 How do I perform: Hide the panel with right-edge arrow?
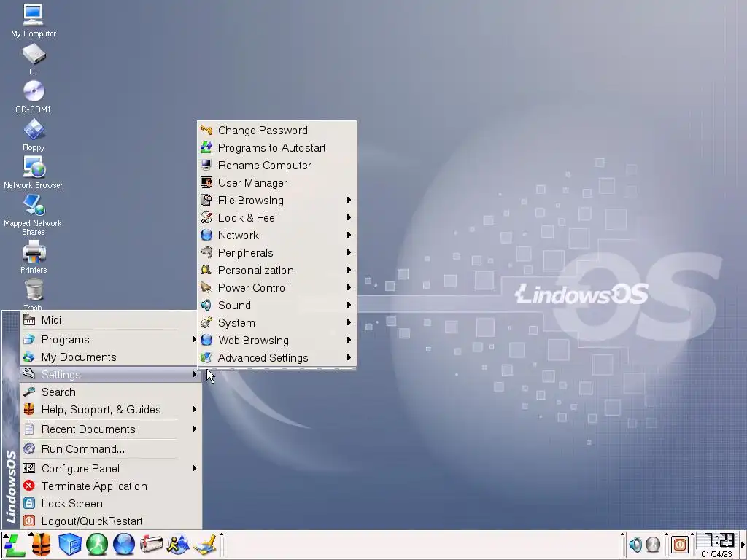743,545
